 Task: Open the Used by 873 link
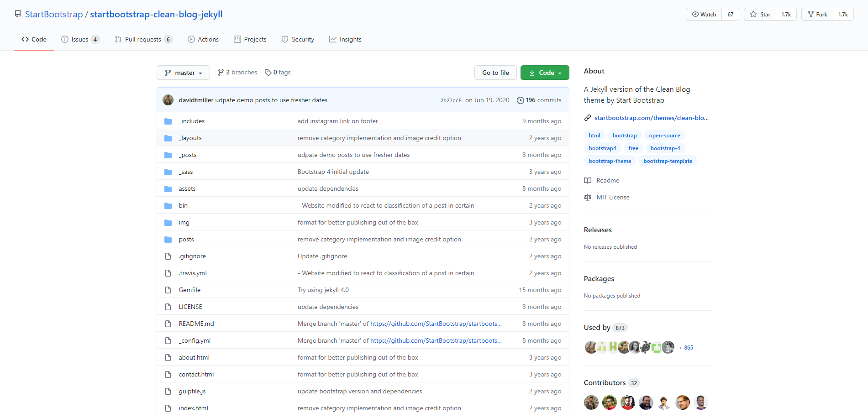605,327
